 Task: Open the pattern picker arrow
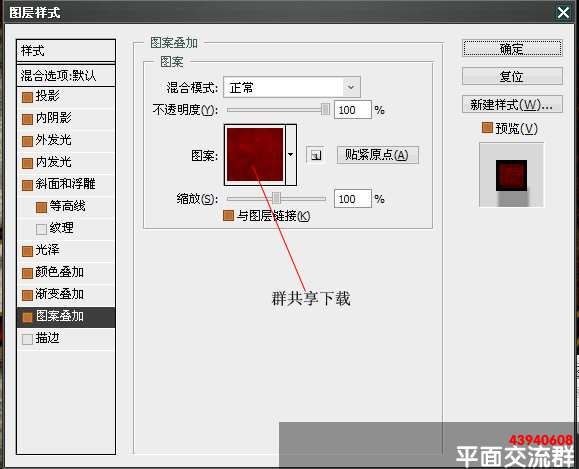coord(291,155)
